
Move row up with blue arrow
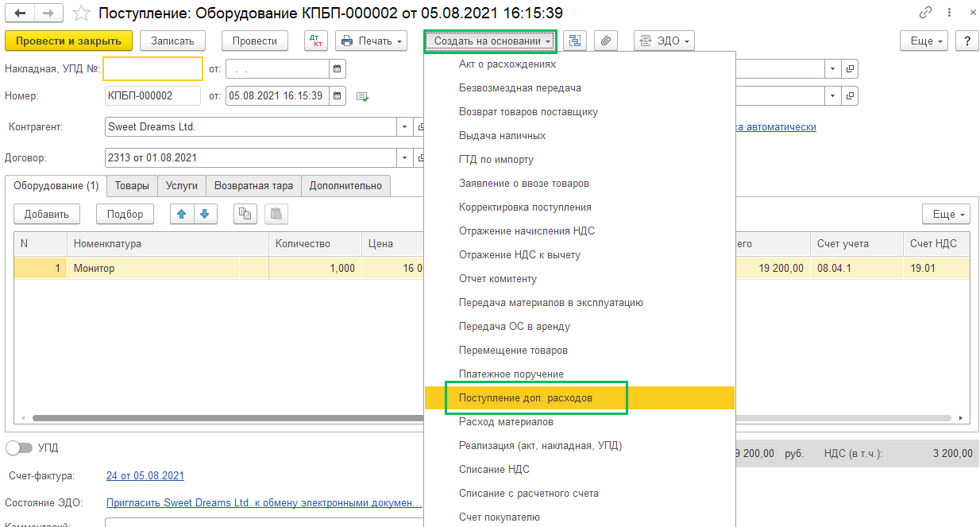point(183,214)
